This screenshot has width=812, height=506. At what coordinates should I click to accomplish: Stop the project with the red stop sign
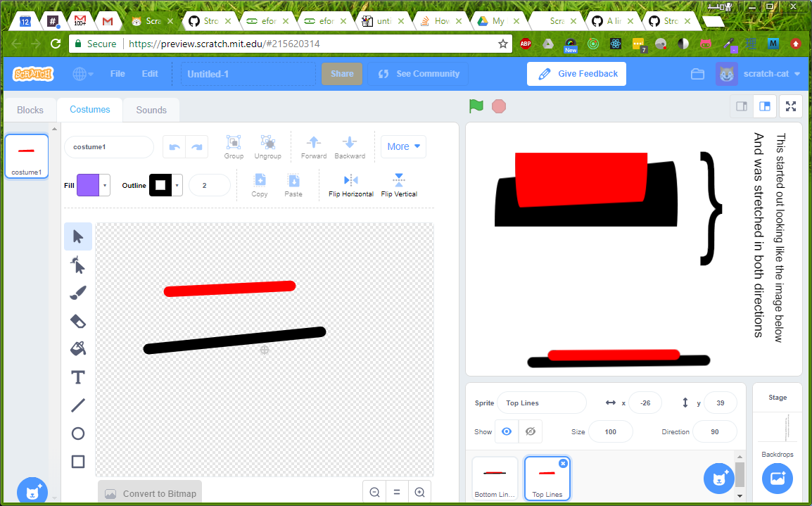pyautogui.click(x=499, y=106)
